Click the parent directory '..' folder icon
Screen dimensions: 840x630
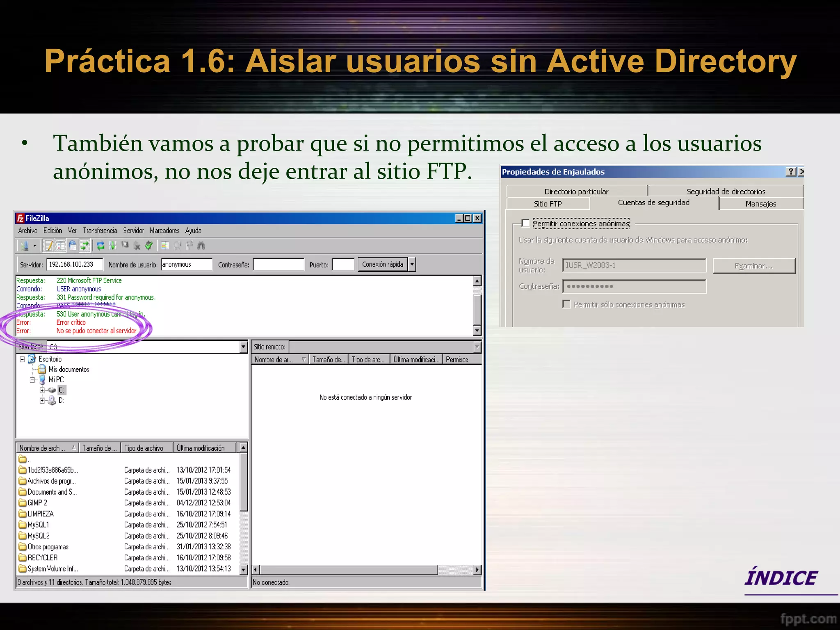23,459
